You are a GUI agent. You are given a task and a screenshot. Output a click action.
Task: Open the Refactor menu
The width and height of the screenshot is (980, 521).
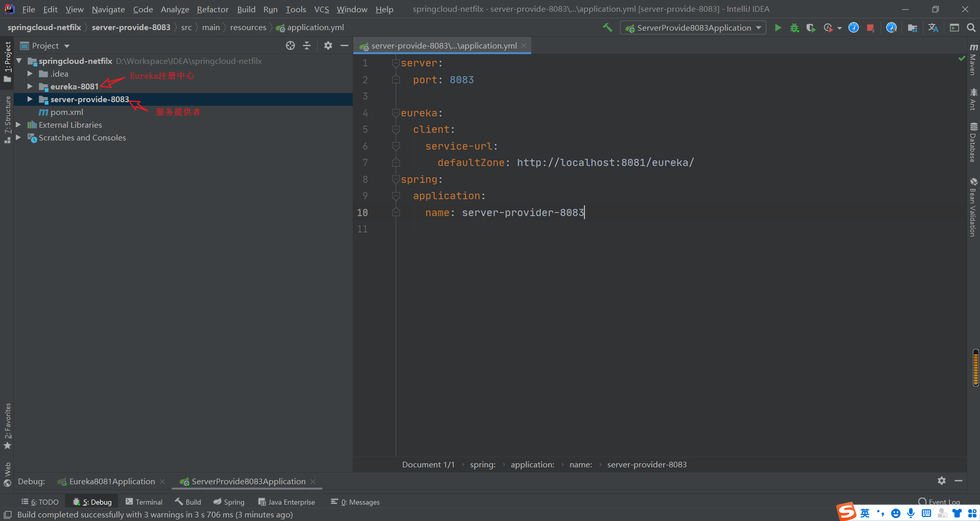[212, 9]
